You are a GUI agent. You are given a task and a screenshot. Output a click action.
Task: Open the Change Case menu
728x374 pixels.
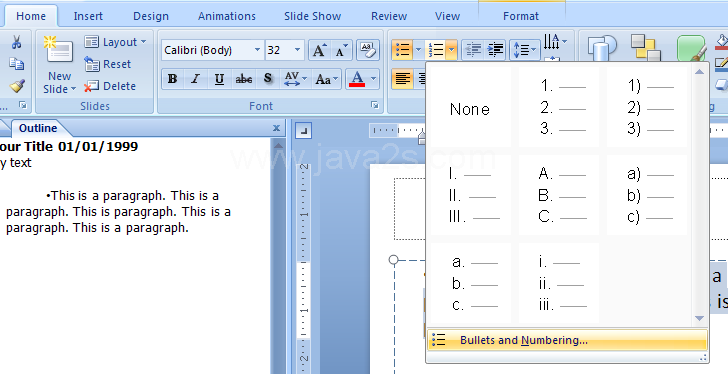click(x=326, y=79)
